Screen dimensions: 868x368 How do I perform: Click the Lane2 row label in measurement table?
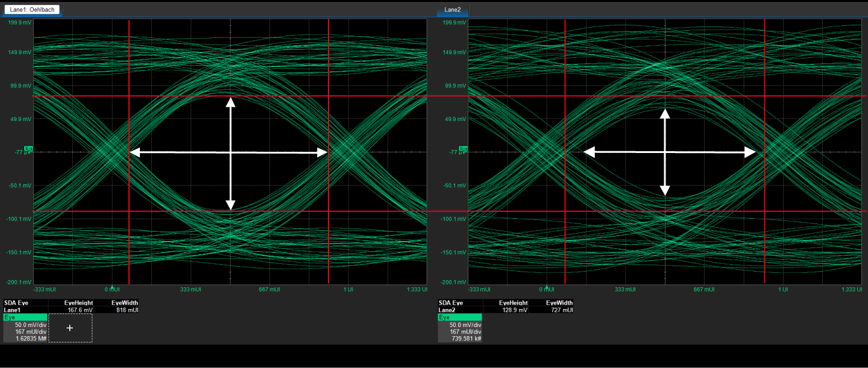[x=447, y=310]
